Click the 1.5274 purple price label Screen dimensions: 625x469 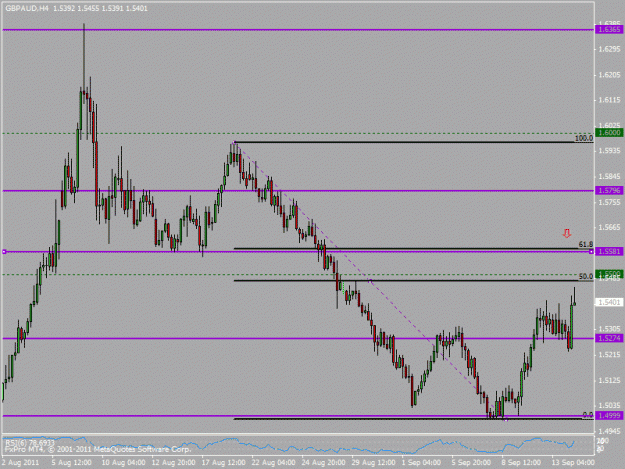[x=609, y=338]
